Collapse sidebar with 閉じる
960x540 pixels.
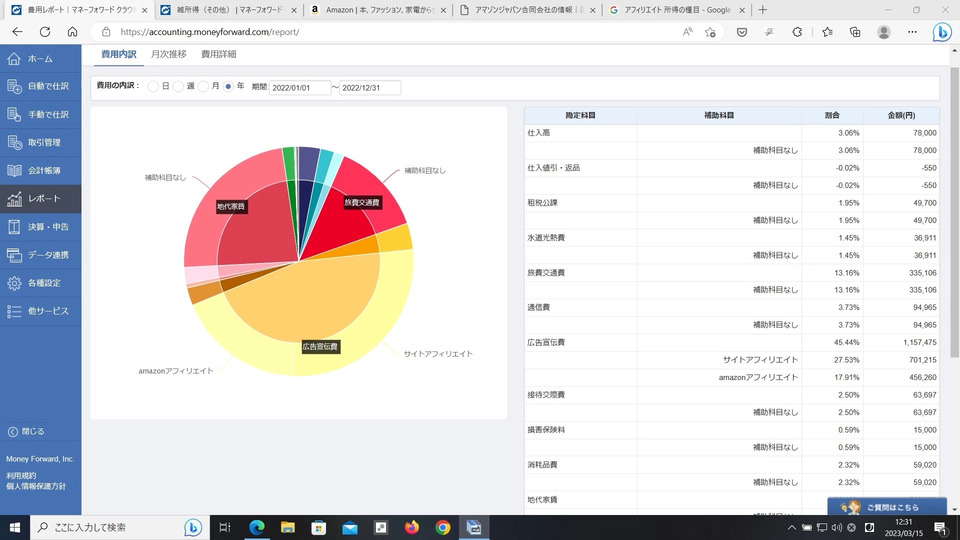26,432
